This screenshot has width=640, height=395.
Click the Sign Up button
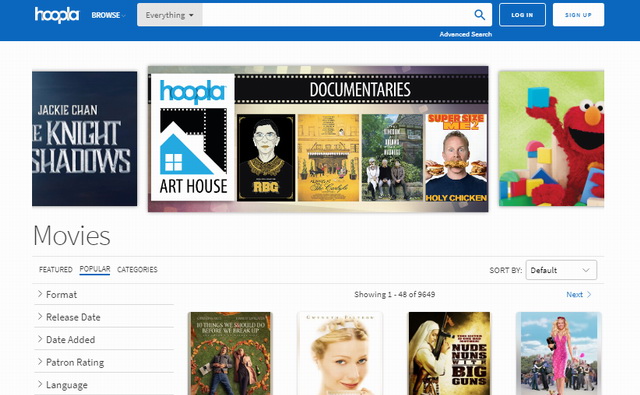[x=578, y=15]
